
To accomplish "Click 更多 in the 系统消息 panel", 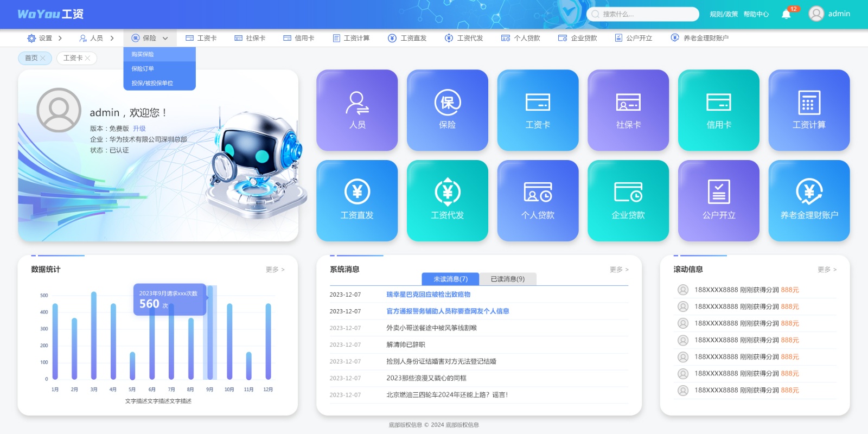I will pos(619,269).
